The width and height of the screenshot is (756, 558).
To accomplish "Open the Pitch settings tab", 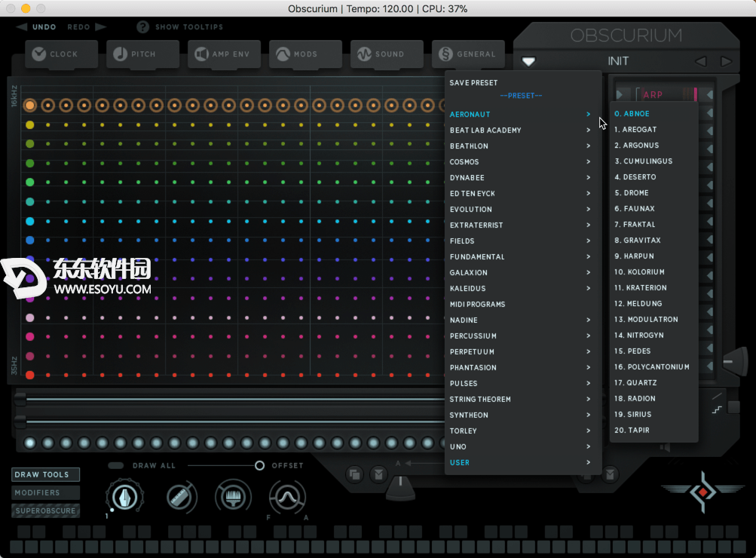I will point(142,54).
